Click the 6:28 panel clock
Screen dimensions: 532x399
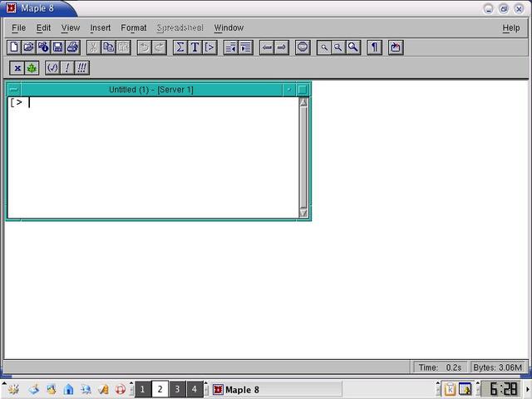pyautogui.click(x=501, y=389)
